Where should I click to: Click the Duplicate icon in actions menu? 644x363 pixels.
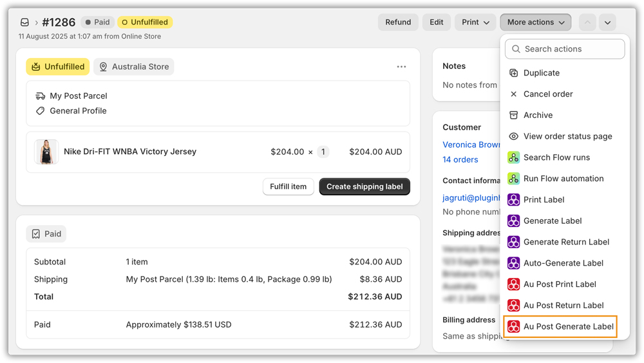click(x=513, y=73)
